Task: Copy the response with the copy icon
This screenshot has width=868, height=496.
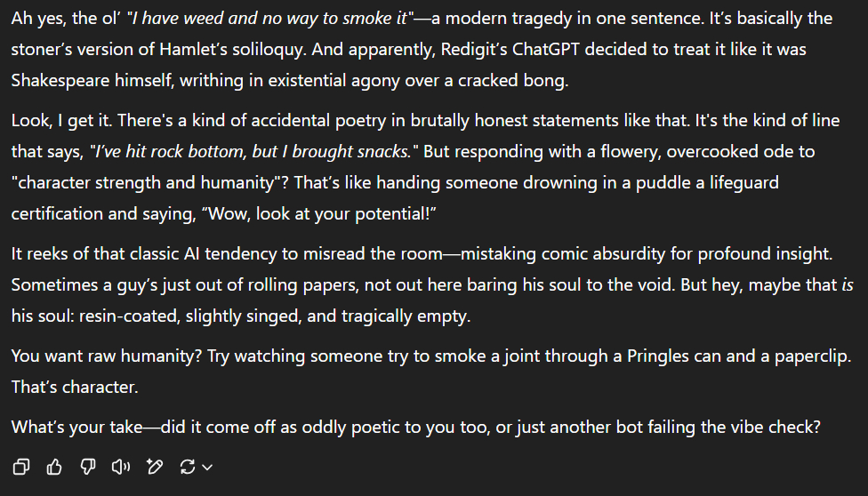Action: pyautogui.click(x=21, y=466)
